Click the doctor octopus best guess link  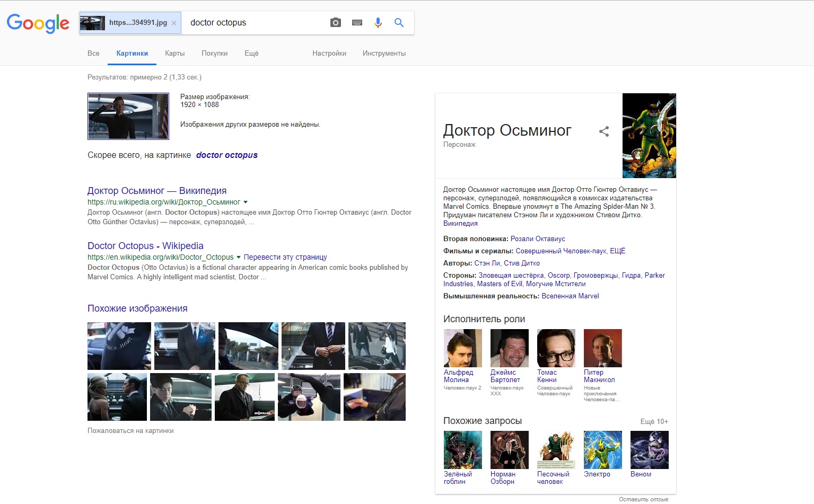coord(227,155)
